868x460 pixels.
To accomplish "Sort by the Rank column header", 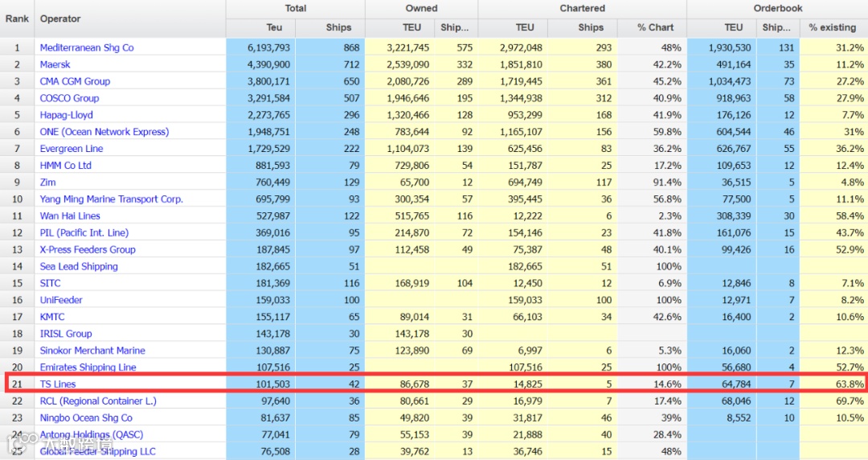I will (x=17, y=18).
